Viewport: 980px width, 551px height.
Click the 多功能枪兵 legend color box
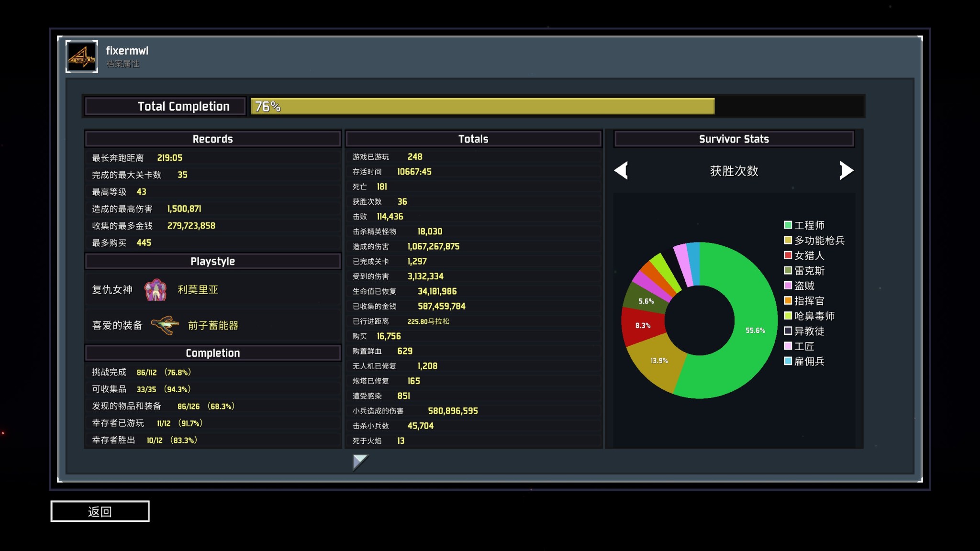tap(788, 240)
